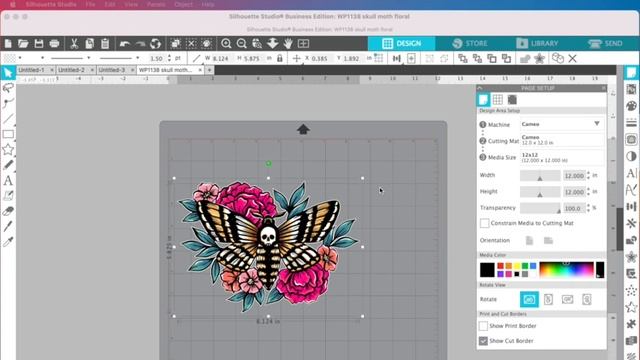Uncheck the Show Cut Border checkbox
Viewport: 640px width, 360px height.
(x=483, y=341)
